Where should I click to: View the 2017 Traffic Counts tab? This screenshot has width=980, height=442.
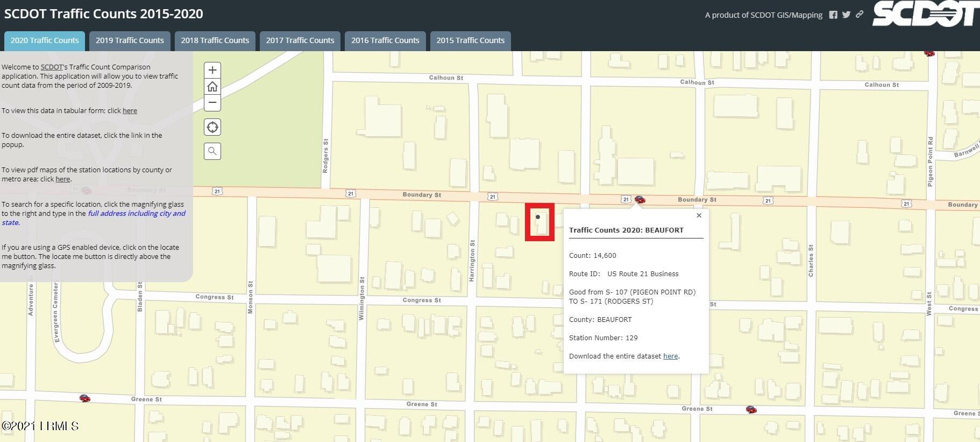(x=300, y=41)
